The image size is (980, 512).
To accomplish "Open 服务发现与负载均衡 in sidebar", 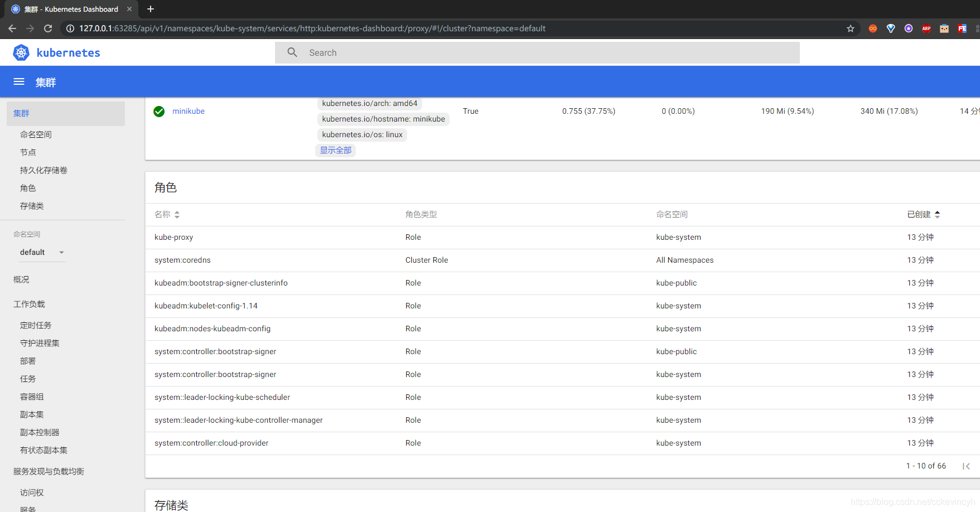I will pos(49,471).
